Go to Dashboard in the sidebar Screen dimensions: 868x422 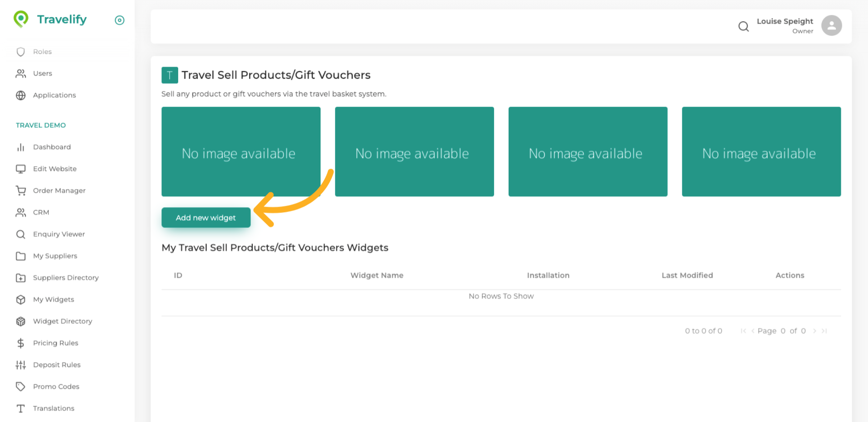point(52,147)
